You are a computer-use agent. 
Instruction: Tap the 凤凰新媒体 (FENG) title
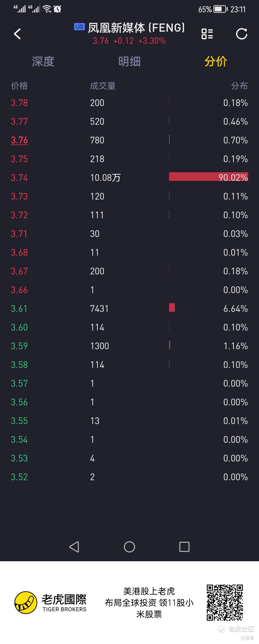tap(136, 28)
